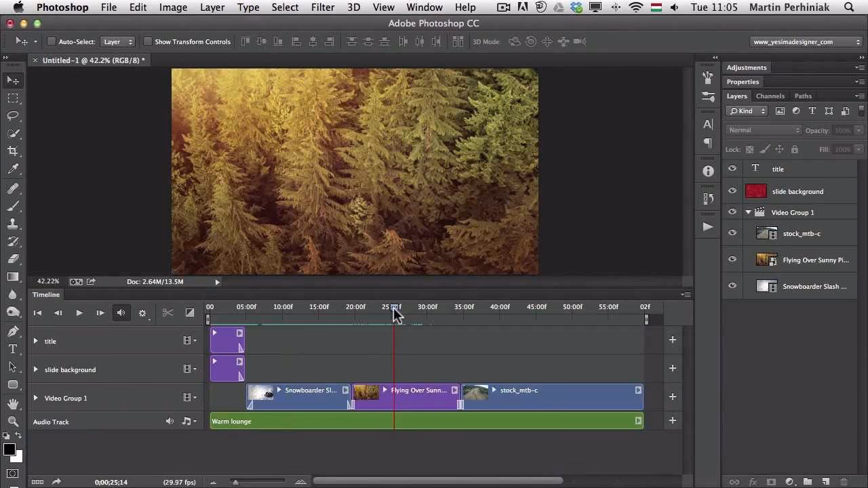
Task: Pick the Eyedropper tool
Action: pos(13,169)
